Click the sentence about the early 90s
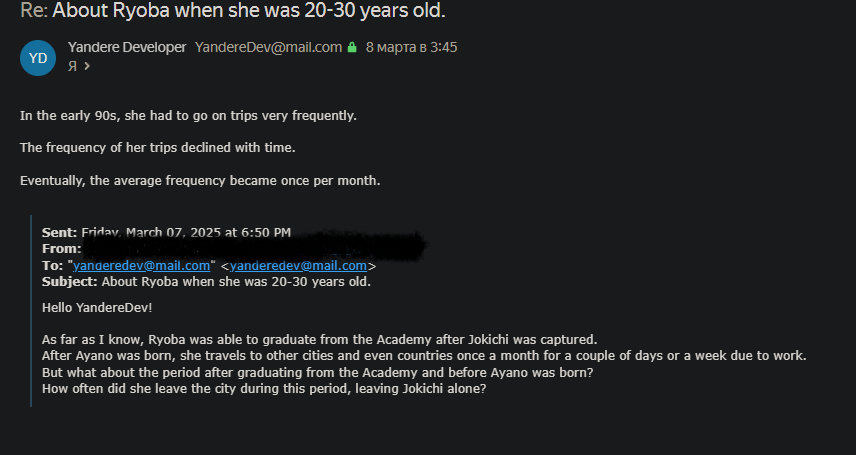 point(188,115)
